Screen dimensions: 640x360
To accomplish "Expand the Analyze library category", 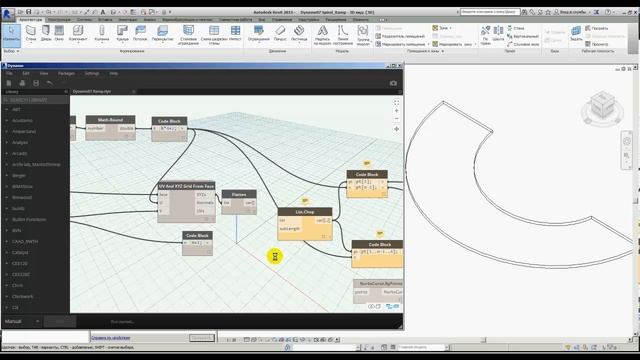I will point(20,143).
